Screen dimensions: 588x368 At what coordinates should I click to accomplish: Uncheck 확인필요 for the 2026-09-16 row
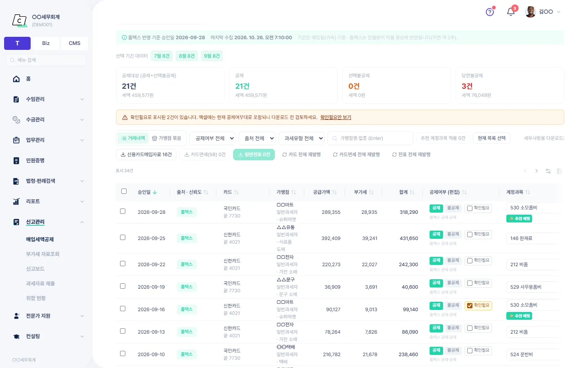pos(470,306)
